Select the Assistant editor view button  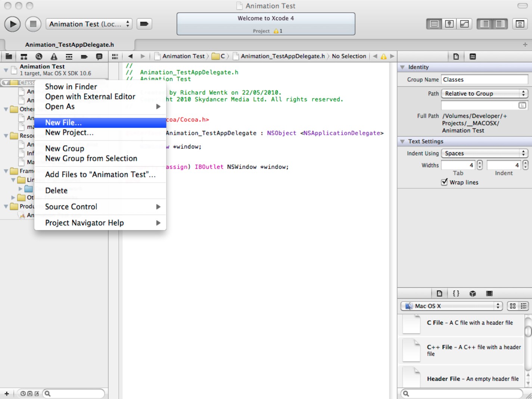tap(449, 24)
